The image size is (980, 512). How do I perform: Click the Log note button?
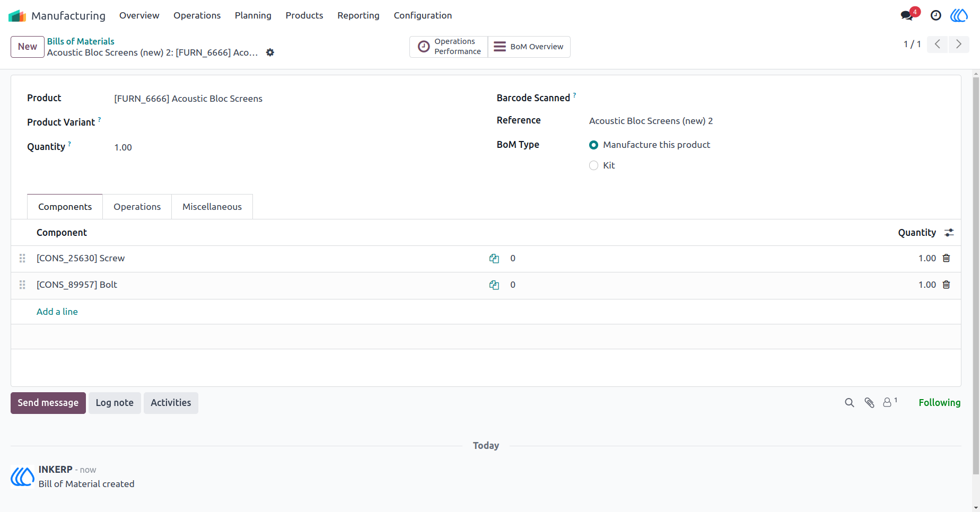(x=115, y=403)
